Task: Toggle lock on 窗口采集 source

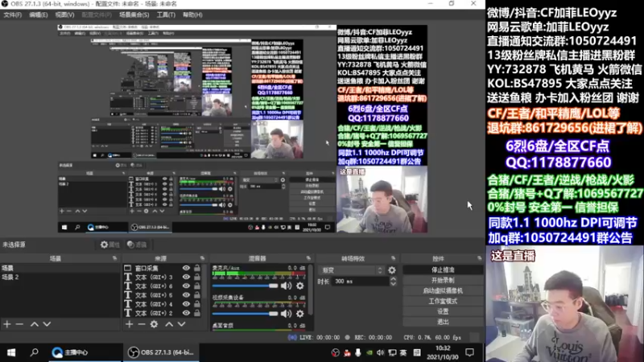Action: [197, 268]
